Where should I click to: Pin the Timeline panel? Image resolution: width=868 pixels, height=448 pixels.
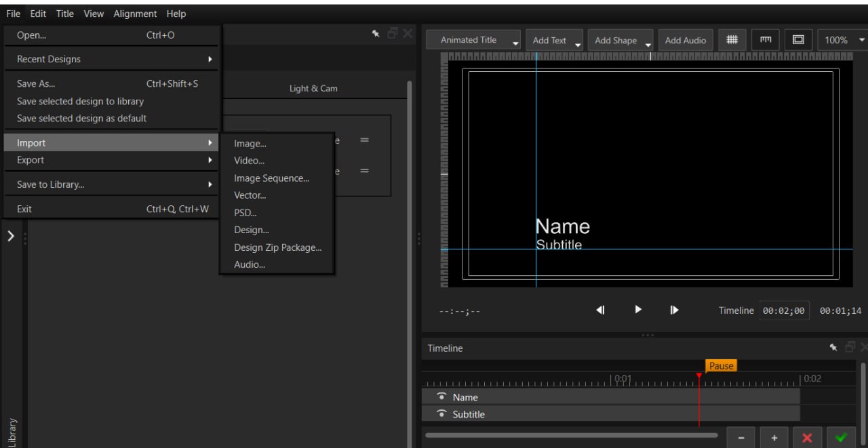[833, 347]
